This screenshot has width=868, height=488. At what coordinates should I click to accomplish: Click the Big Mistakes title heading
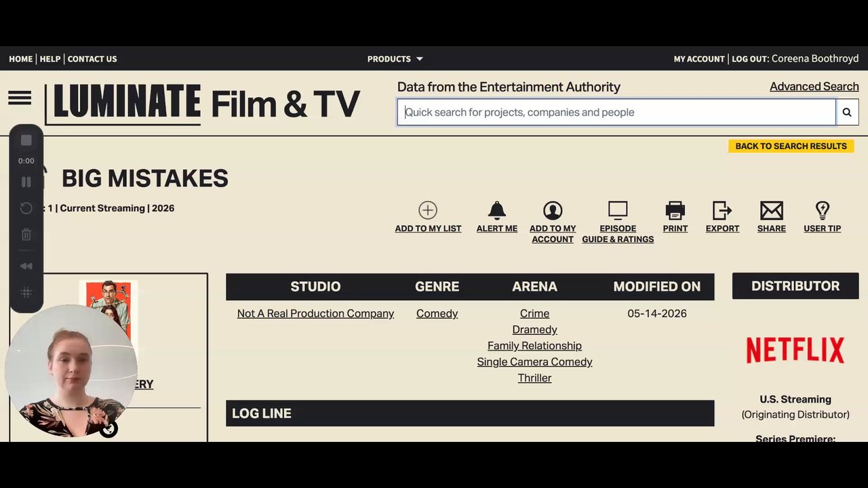pyautogui.click(x=145, y=178)
